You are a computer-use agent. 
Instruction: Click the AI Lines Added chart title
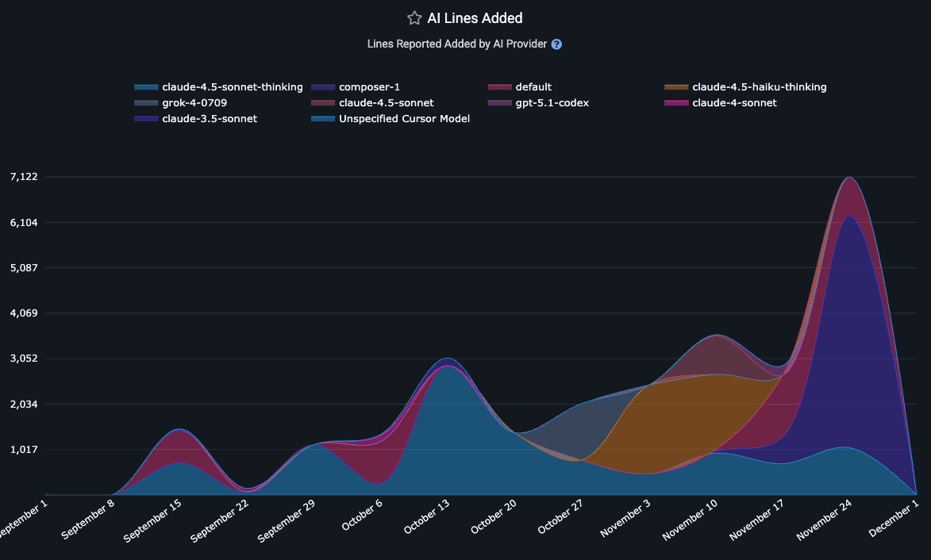[475, 18]
